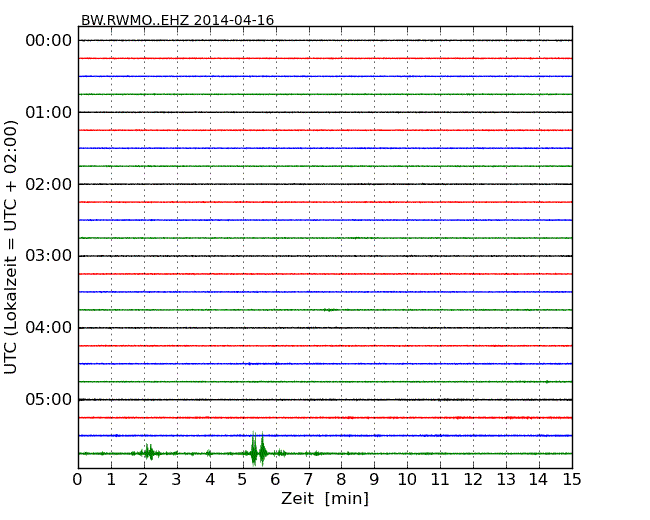The width and height of the screenshot is (650, 520).
Task: Select the x-axis tick label 9
Action: (x=374, y=480)
